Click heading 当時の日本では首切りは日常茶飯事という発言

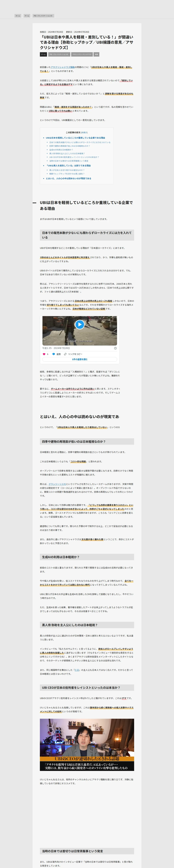tap(87, 851)
